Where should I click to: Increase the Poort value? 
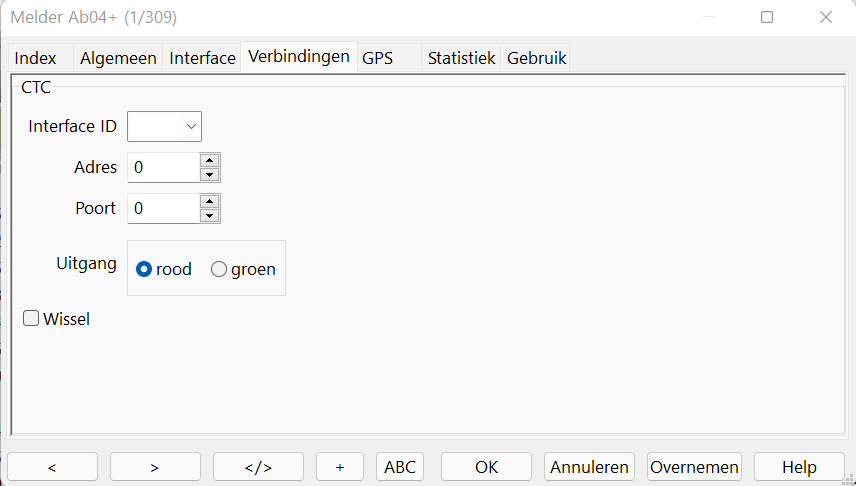click(209, 201)
